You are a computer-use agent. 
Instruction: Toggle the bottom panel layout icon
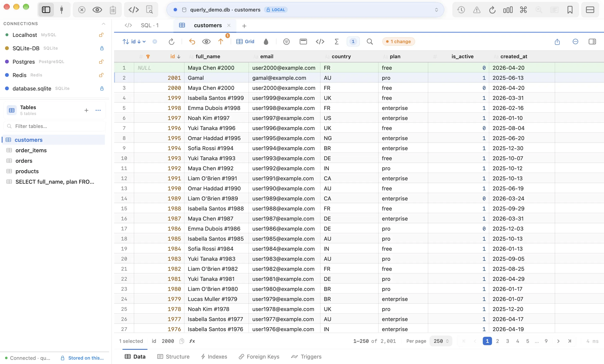[590, 10]
